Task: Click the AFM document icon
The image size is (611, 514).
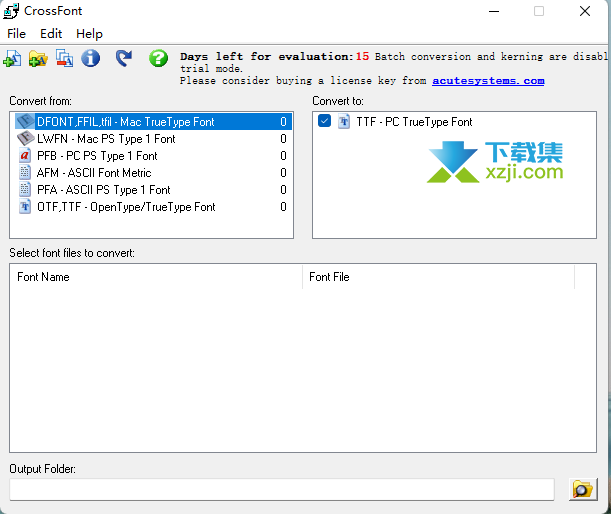Action: point(25,172)
